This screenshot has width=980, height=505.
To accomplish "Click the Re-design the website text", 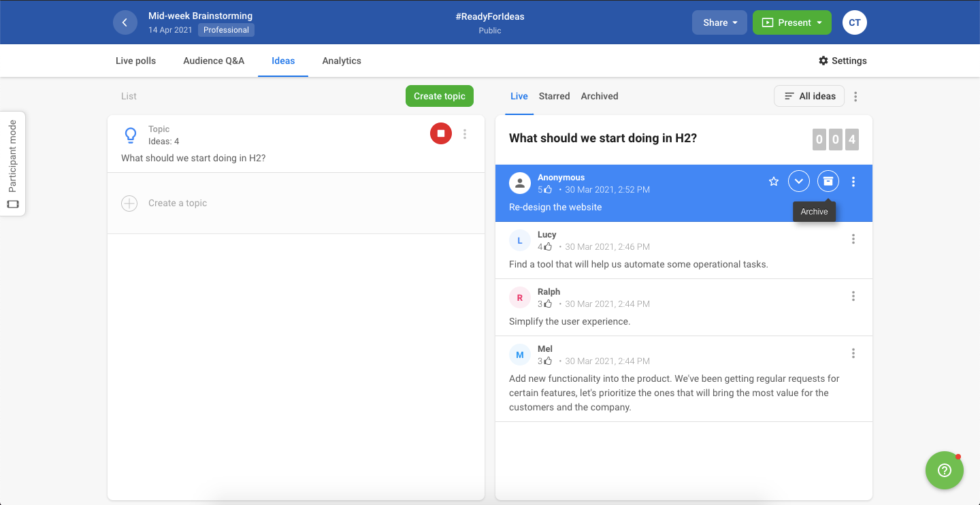I will (x=555, y=207).
